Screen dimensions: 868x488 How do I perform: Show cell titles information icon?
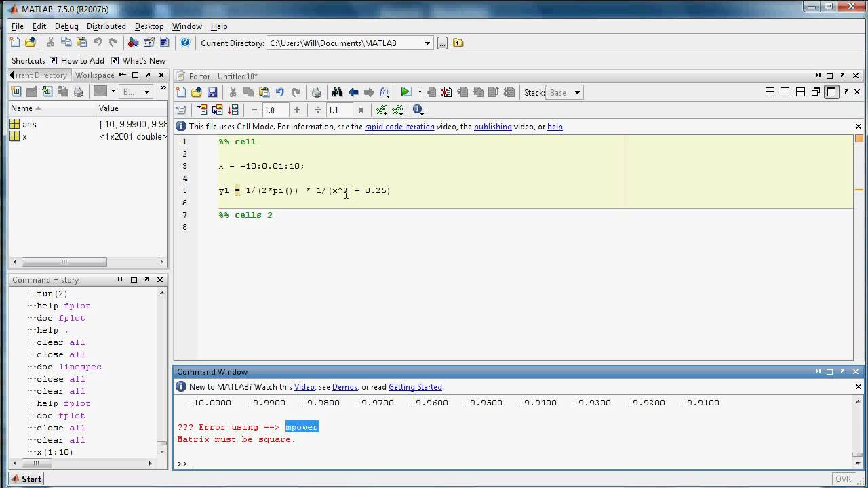coord(417,110)
